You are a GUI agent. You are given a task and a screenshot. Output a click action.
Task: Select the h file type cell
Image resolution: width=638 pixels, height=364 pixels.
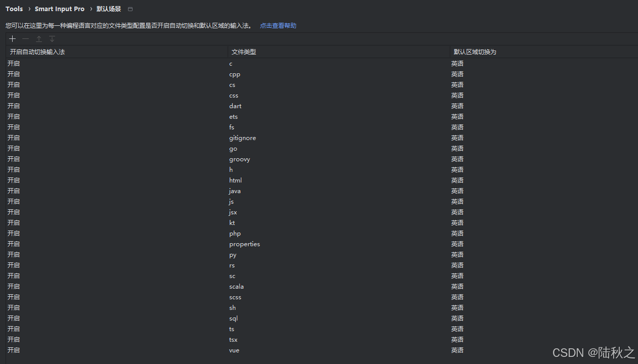coord(231,170)
